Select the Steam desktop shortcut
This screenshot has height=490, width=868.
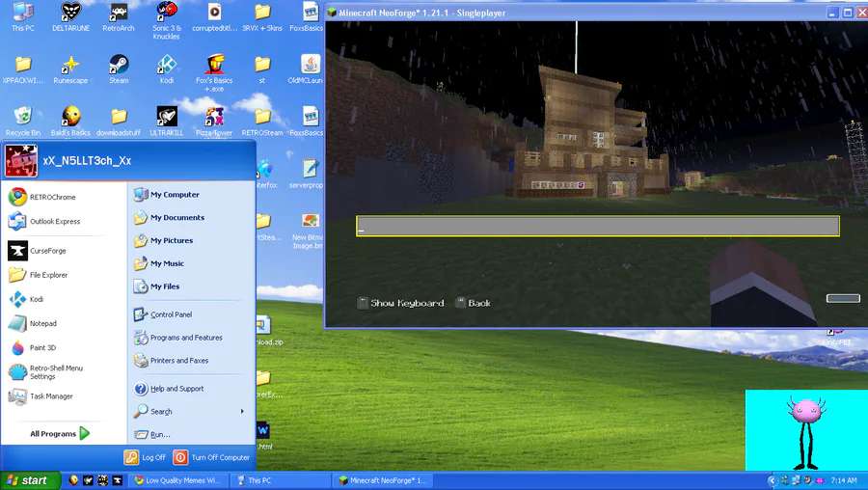click(119, 69)
